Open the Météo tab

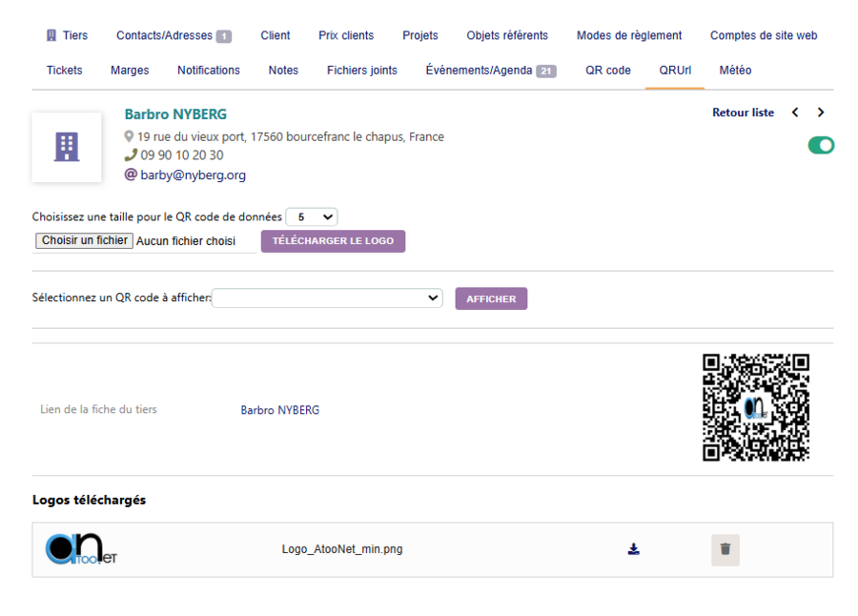[x=735, y=70]
